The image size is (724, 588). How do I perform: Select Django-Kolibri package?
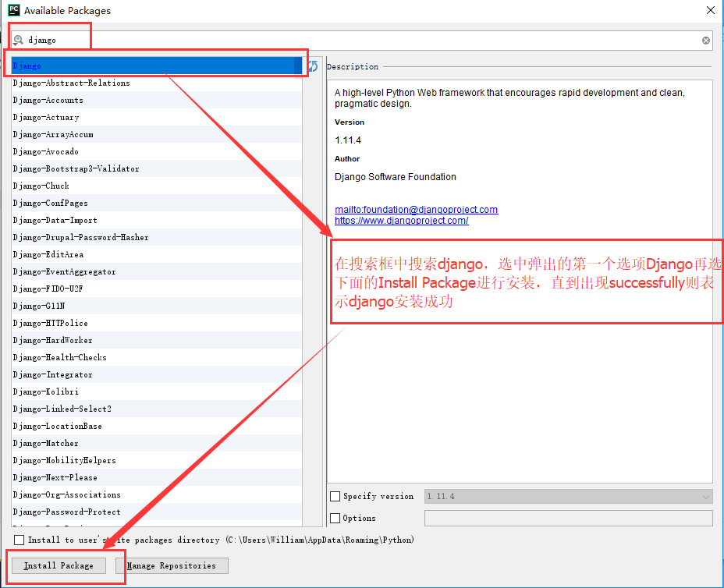click(x=157, y=391)
